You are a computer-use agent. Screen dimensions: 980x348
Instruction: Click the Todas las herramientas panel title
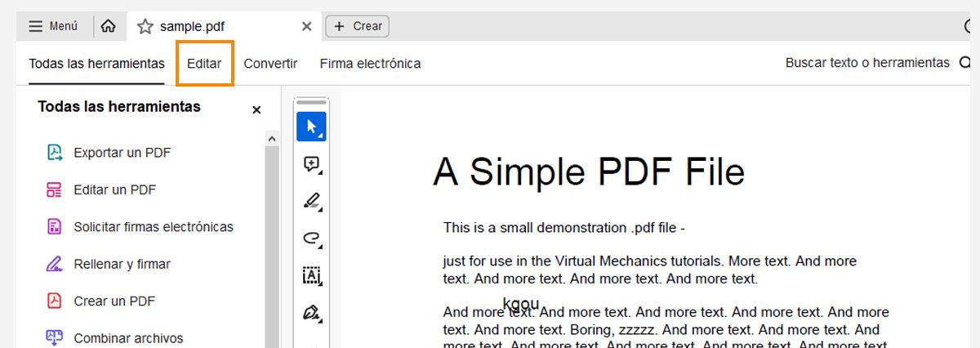[x=119, y=107]
